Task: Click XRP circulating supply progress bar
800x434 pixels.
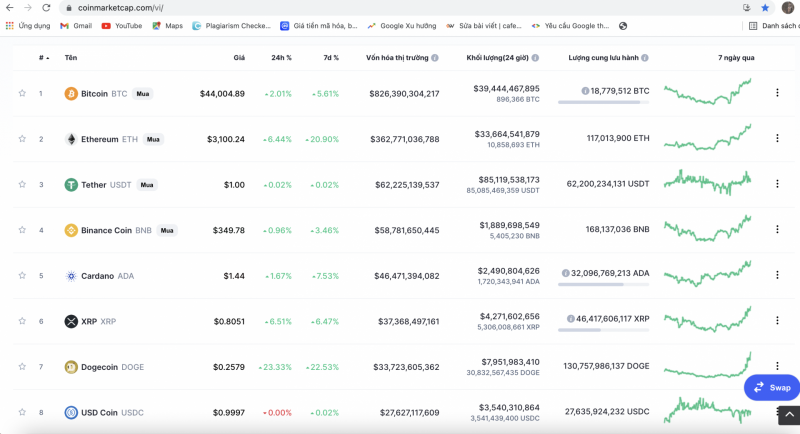Action: [x=604, y=330]
